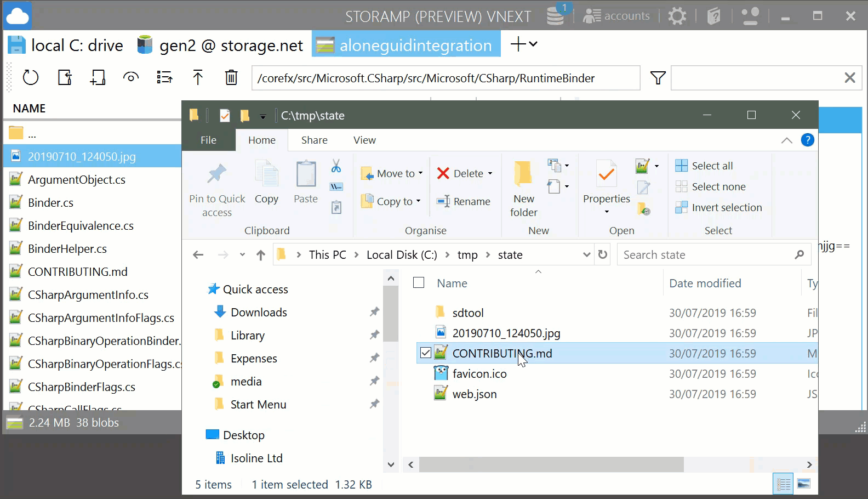The width and height of the screenshot is (868, 499).
Task: Open the Properties dropdown arrow
Action: coord(607,212)
